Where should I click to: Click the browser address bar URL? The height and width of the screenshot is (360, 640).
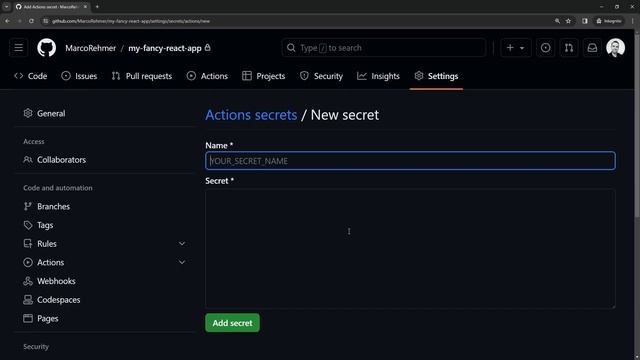[131, 21]
